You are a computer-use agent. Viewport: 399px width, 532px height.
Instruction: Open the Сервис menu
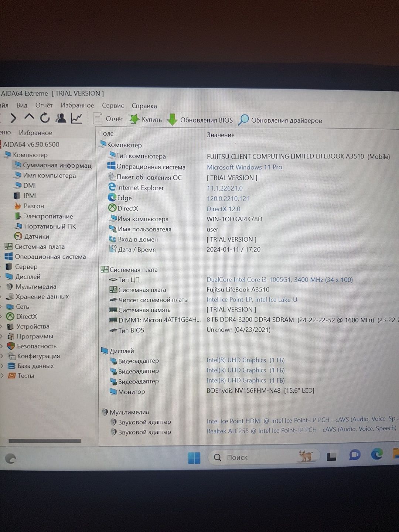coord(113,106)
